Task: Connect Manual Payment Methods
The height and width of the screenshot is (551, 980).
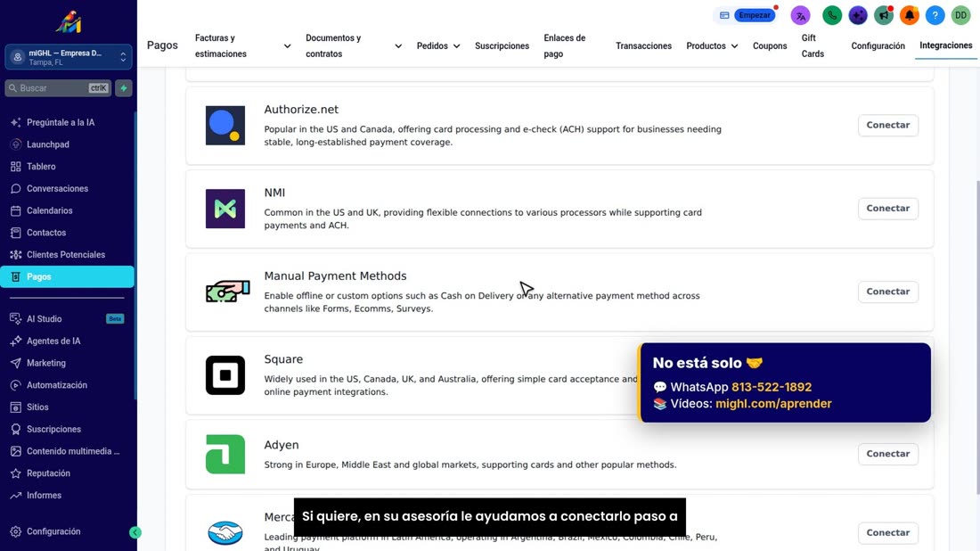Action: [887, 292]
